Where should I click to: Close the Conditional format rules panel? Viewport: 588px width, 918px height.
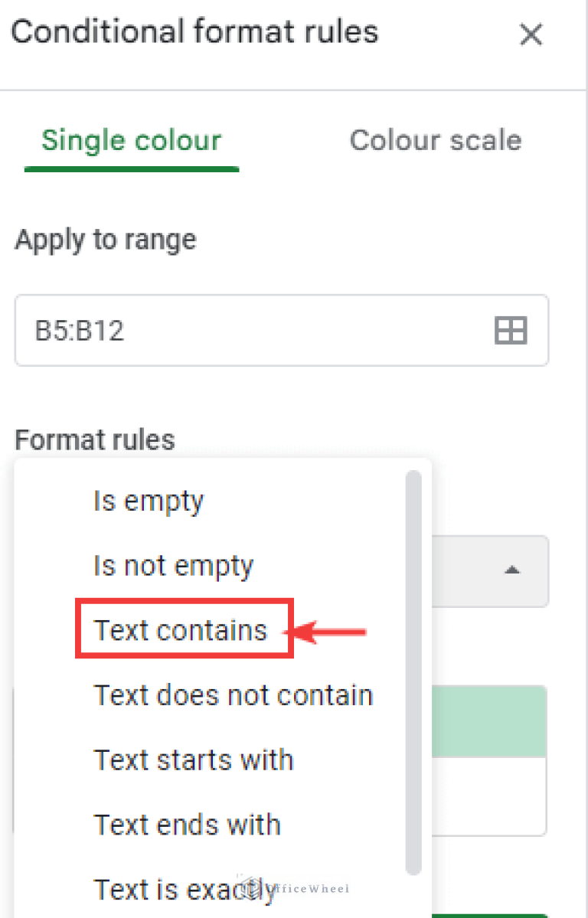pyautogui.click(x=531, y=34)
